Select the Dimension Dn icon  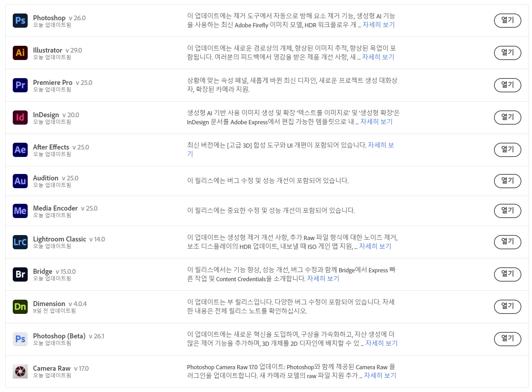click(x=20, y=307)
